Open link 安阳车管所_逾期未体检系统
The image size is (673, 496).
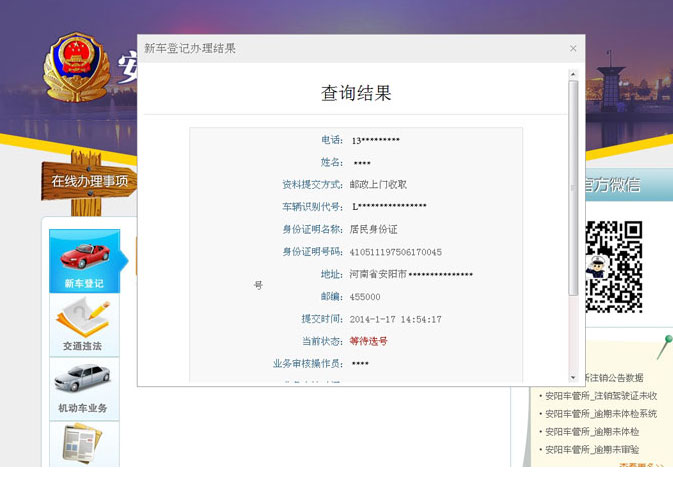point(601,414)
